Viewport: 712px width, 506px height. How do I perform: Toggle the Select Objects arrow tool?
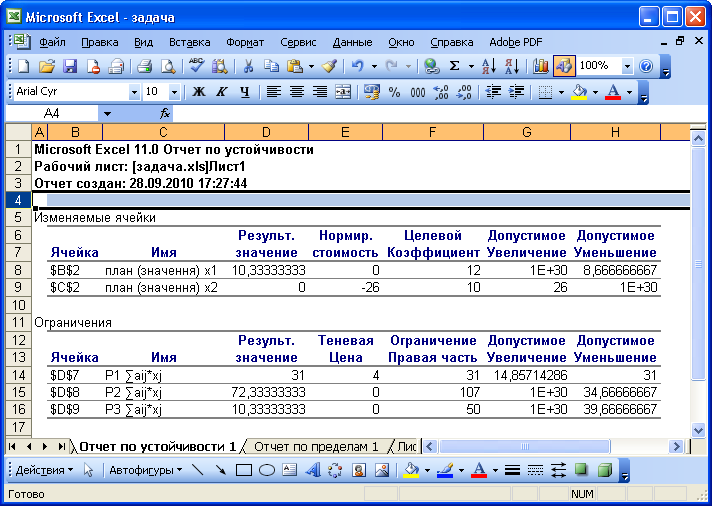(88, 470)
